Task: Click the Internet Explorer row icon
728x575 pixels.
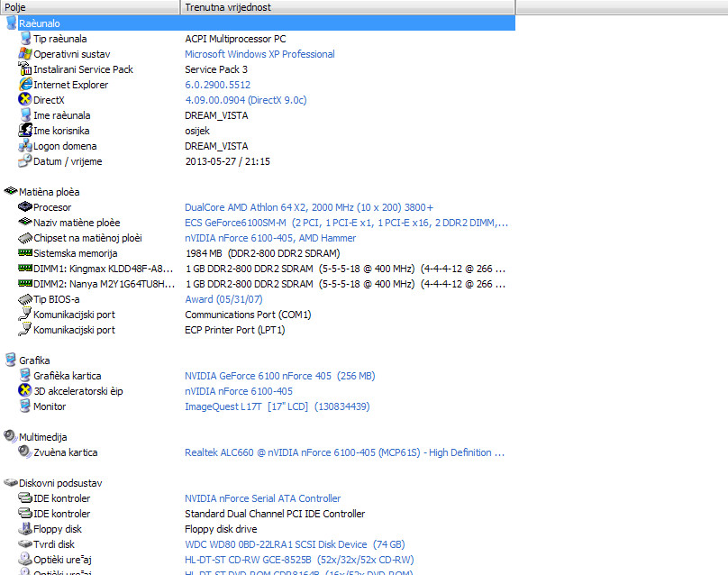Action: (25, 85)
